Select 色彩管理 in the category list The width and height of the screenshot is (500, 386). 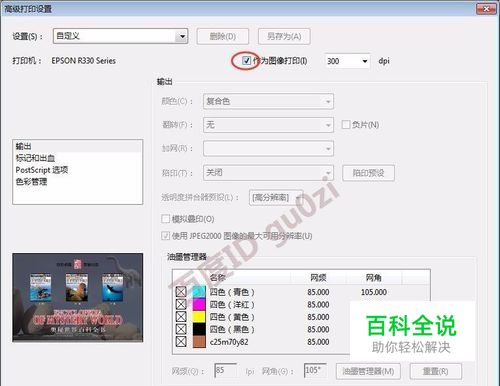77,182
